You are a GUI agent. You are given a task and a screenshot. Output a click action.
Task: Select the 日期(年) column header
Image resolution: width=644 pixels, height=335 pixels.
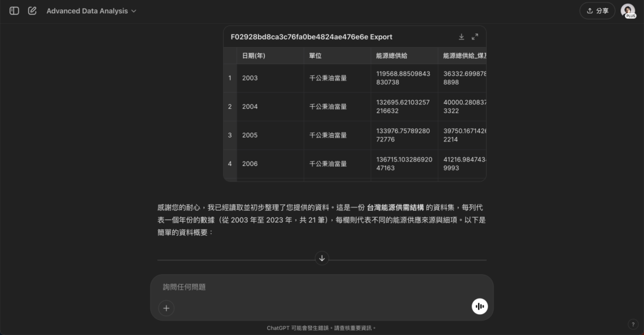[x=253, y=56]
